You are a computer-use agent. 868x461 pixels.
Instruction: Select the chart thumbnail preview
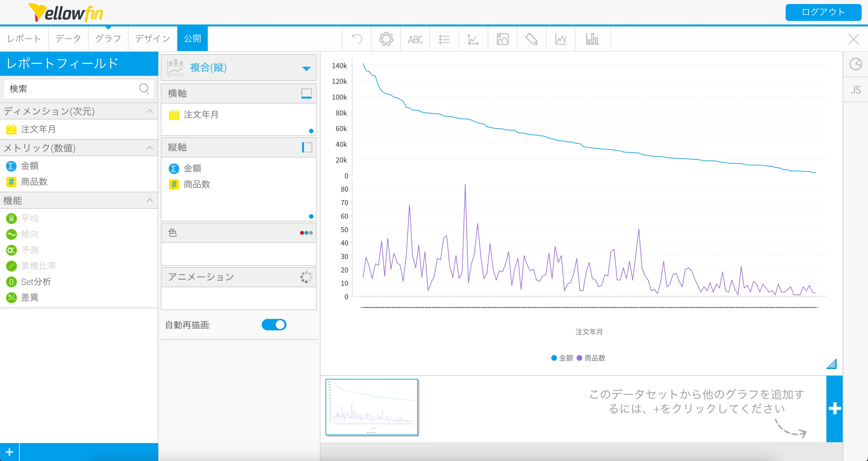point(372,407)
